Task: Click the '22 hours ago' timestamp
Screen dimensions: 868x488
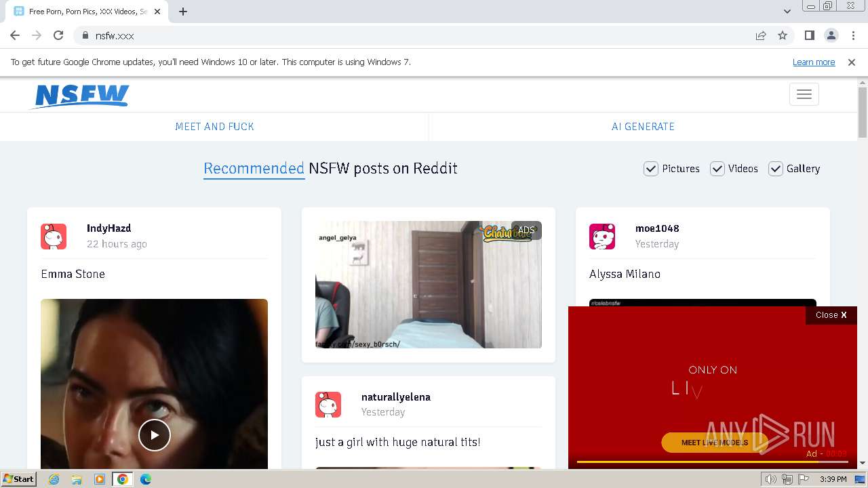Action: tap(117, 244)
